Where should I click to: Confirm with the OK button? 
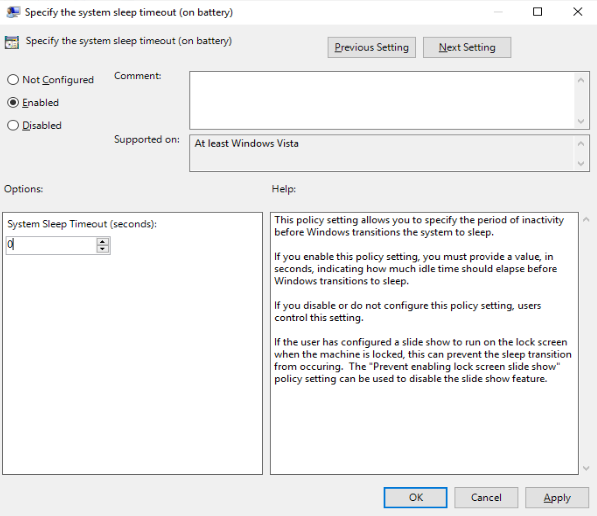tap(415, 497)
